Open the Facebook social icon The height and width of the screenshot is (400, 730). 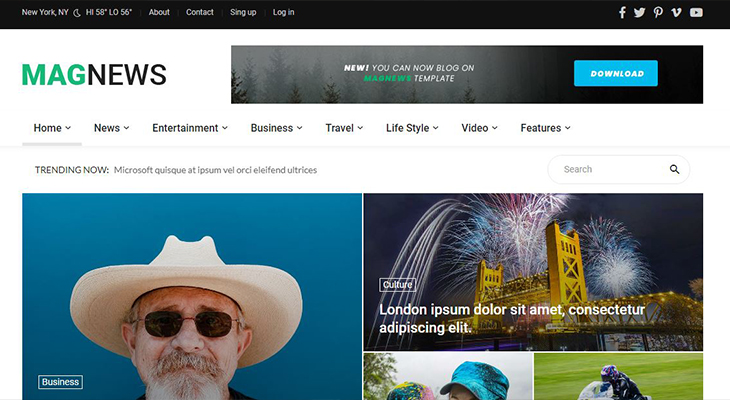[x=622, y=13]
